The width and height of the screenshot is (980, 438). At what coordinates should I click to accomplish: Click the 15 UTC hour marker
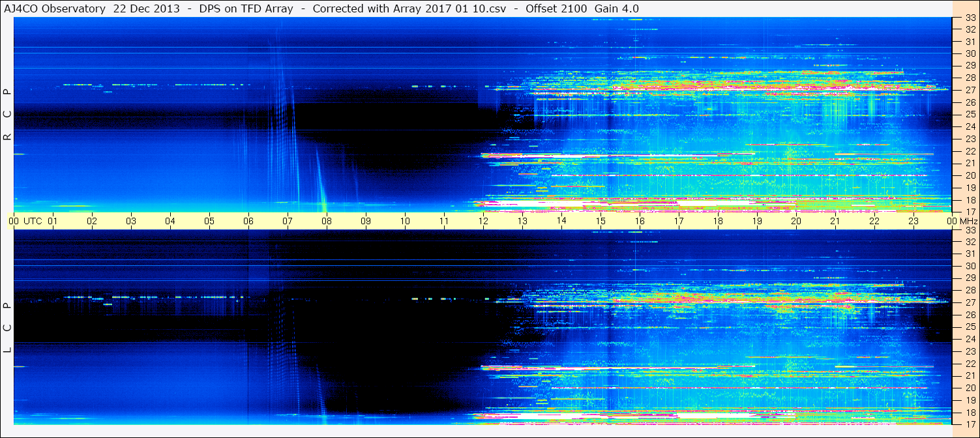point(601,221)
